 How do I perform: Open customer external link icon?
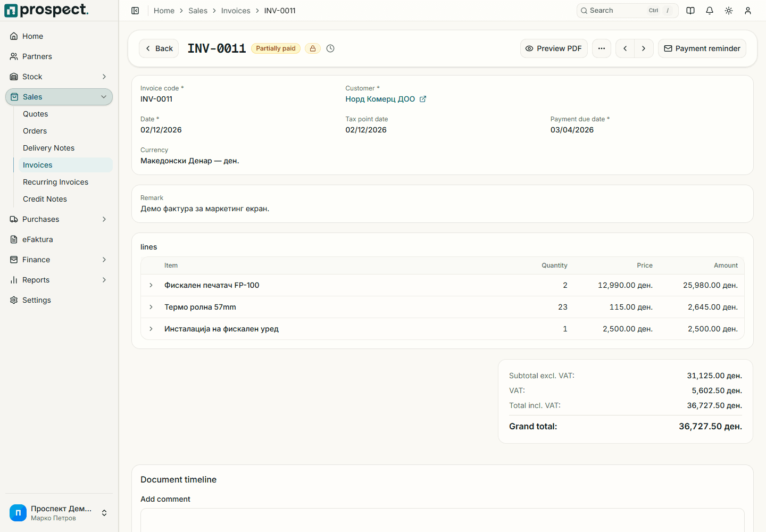[x=423, y=99]
